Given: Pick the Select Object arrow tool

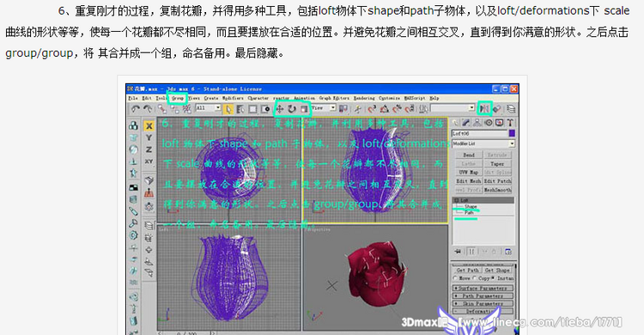Looking at the screenshot, I should [228, 109].
